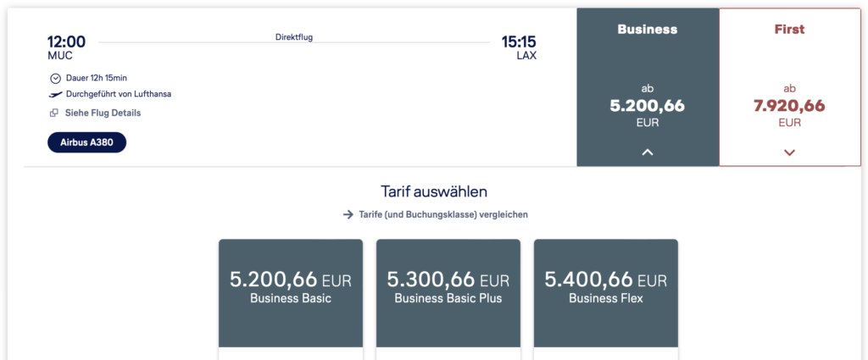The height and width of the screenshot is (360, 868).
Task: Click the 12:00 departure time
Action: tap(66, 42)
